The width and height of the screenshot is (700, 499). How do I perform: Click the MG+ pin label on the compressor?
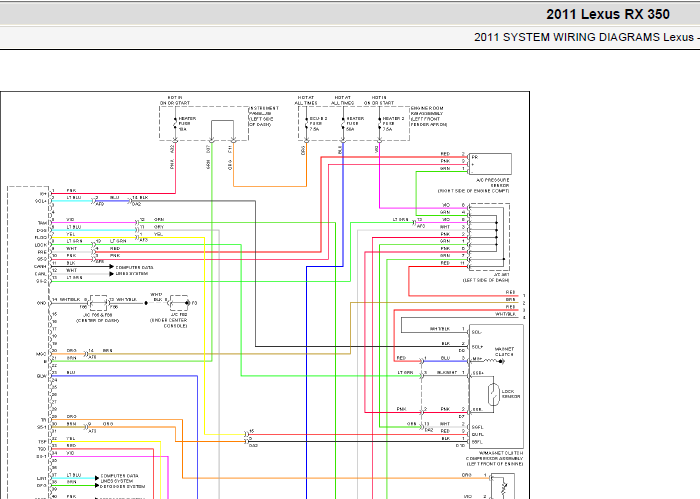pyautogui.click(x=476, y=359)
